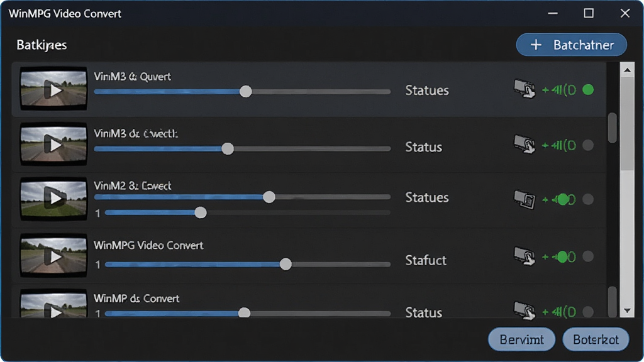
Task: Play the thumbnail in the WinMPG Video Convert row
Action: [x=54, y=255]
